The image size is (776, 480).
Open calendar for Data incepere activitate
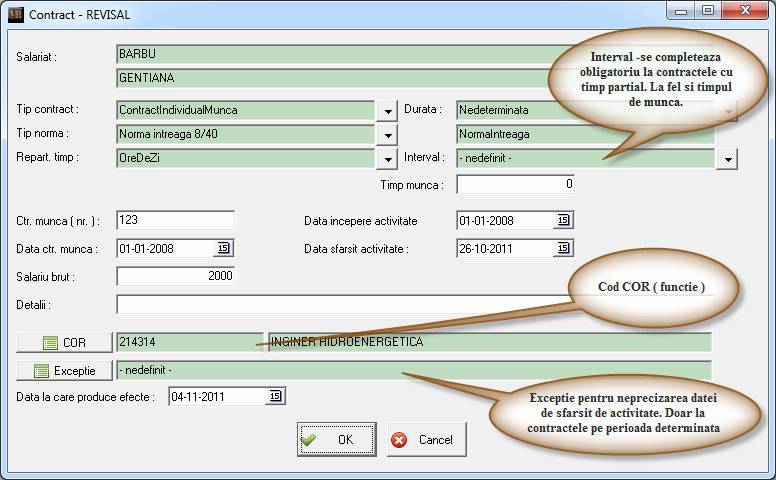563,220
